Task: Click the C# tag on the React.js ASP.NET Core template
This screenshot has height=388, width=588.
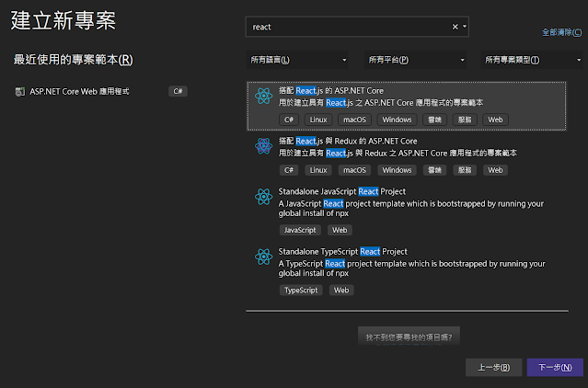Action: tap(289, 120)
